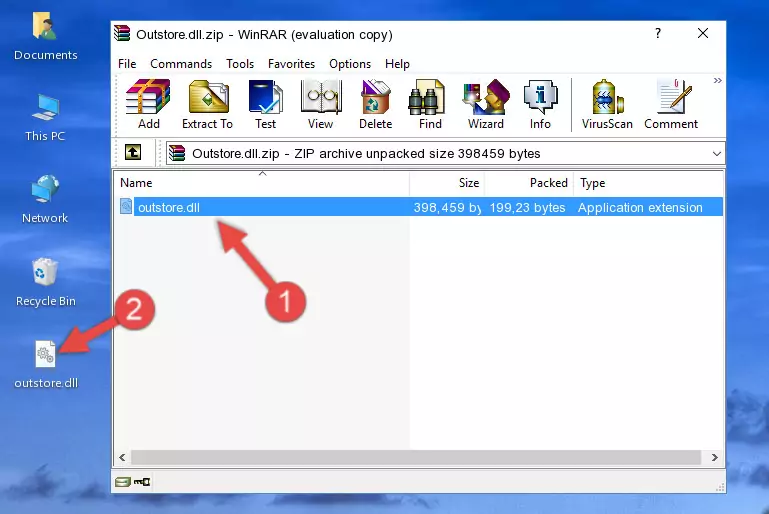The width and height of the screenshot is (769, 514).
Task: Click the key icon in status bar
Action: coord(142,482)
